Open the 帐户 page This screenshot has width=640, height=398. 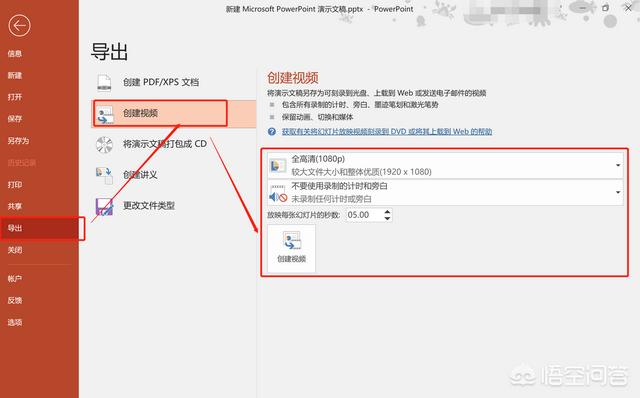coord(15,279)
